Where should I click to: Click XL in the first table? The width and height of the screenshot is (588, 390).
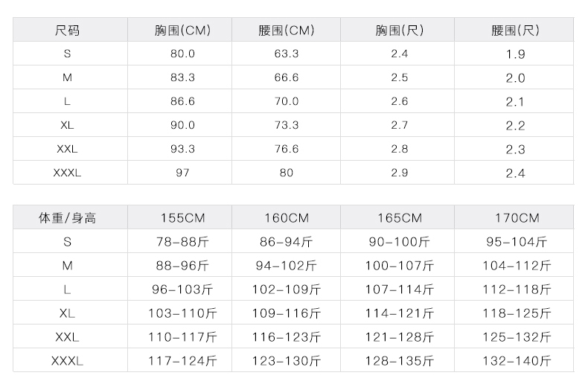68,125
